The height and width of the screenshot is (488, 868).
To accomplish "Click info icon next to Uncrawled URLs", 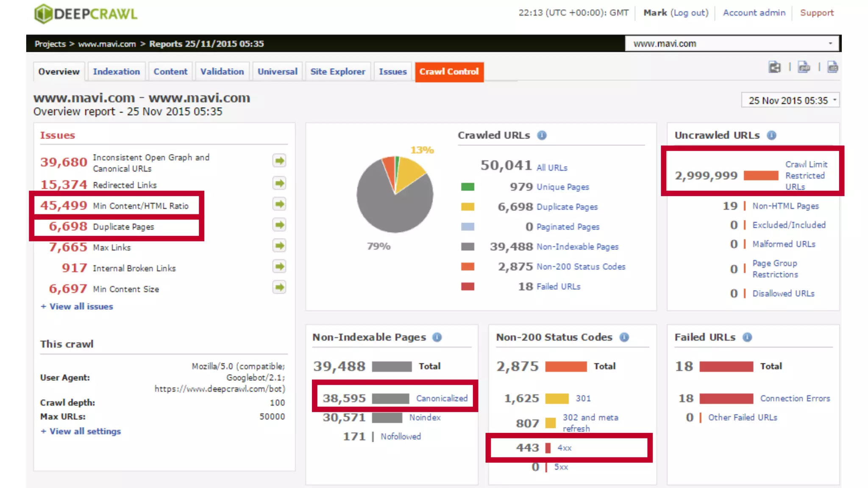I will 771,135.
